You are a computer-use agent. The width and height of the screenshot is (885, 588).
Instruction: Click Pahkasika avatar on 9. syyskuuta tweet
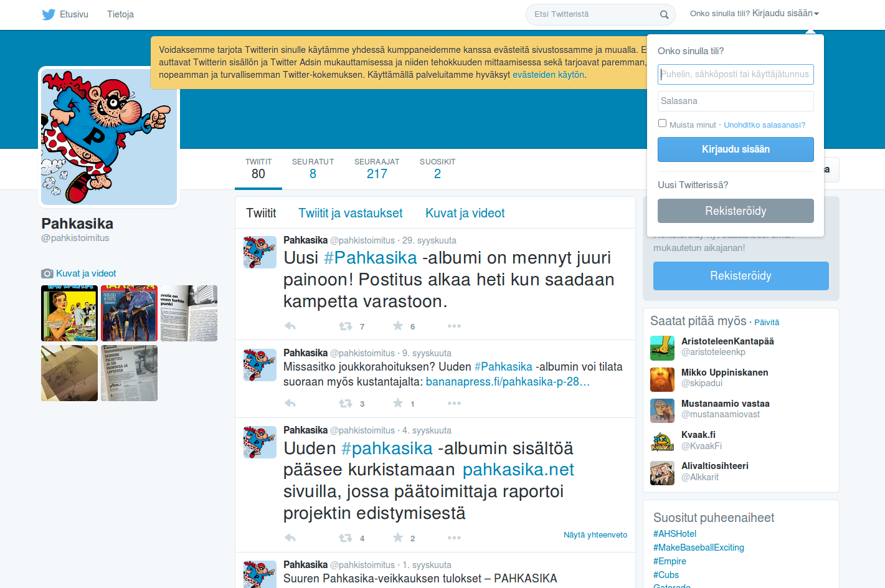260,365
